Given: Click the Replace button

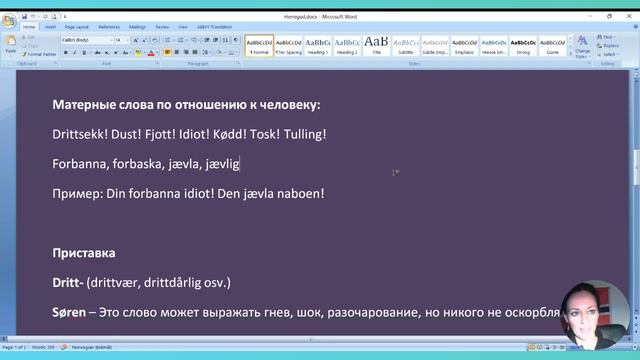Looking at the screenshot, I should point(608,46).
